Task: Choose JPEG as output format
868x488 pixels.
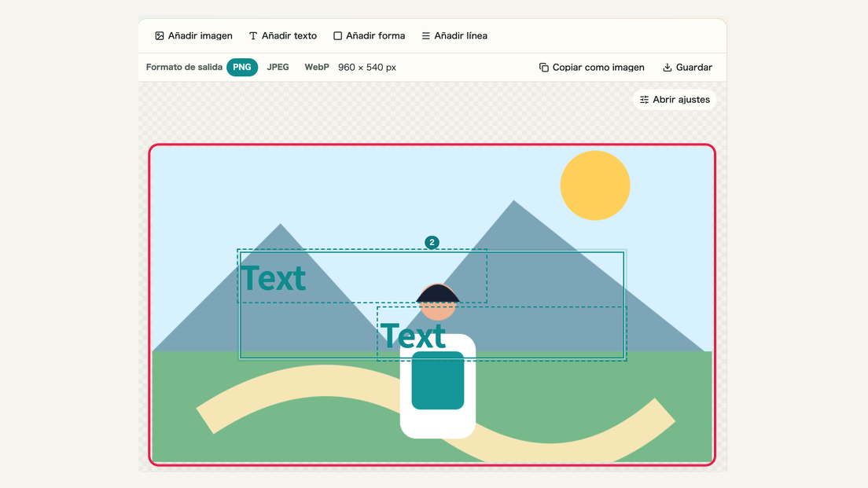Action: (278, 67)
